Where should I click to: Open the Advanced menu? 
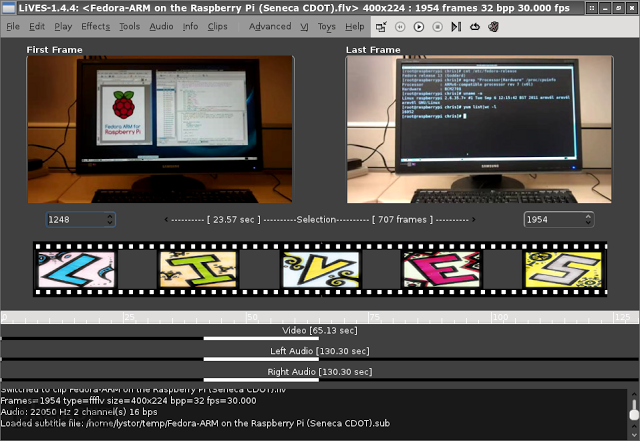pyautogui.click(x=270, y=27)
